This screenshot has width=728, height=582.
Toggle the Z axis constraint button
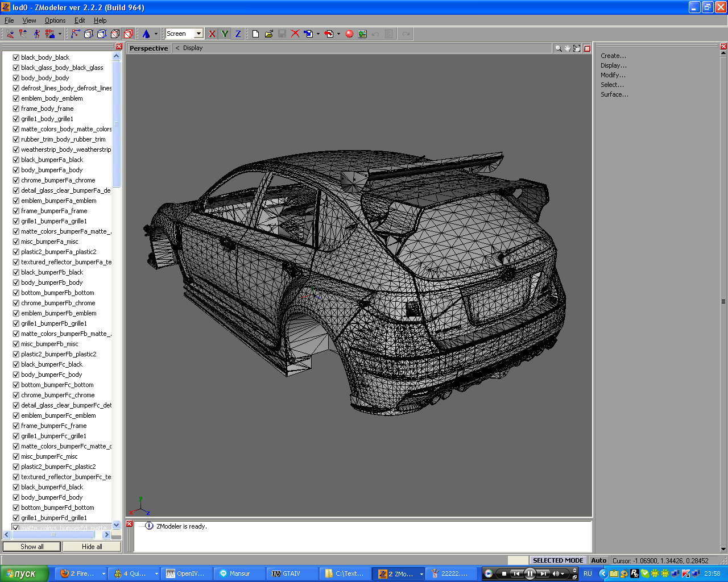(238, 34)
